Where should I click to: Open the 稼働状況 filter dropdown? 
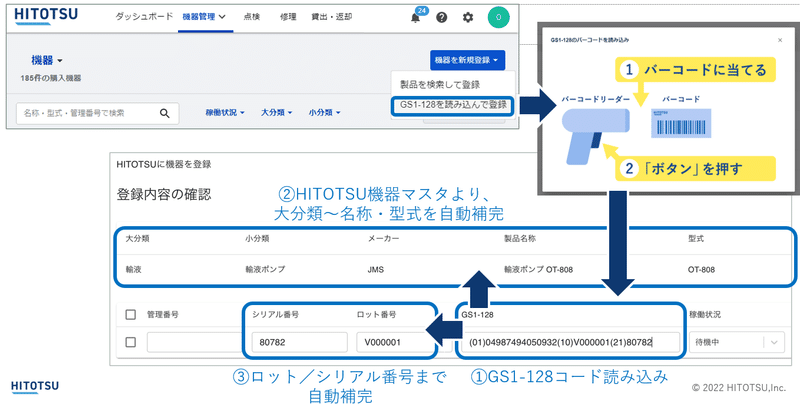point(225,113)
